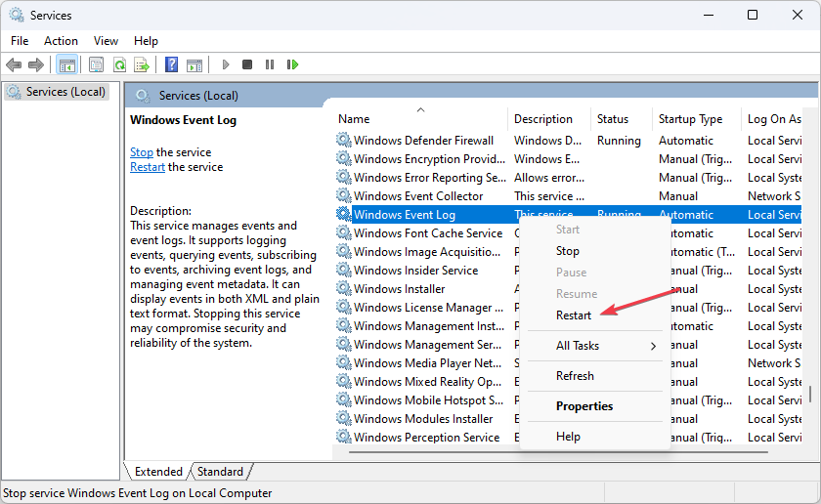821x504 pixels.
Task: Choose Stop in the context menu
Action: (x=568, y=251)
